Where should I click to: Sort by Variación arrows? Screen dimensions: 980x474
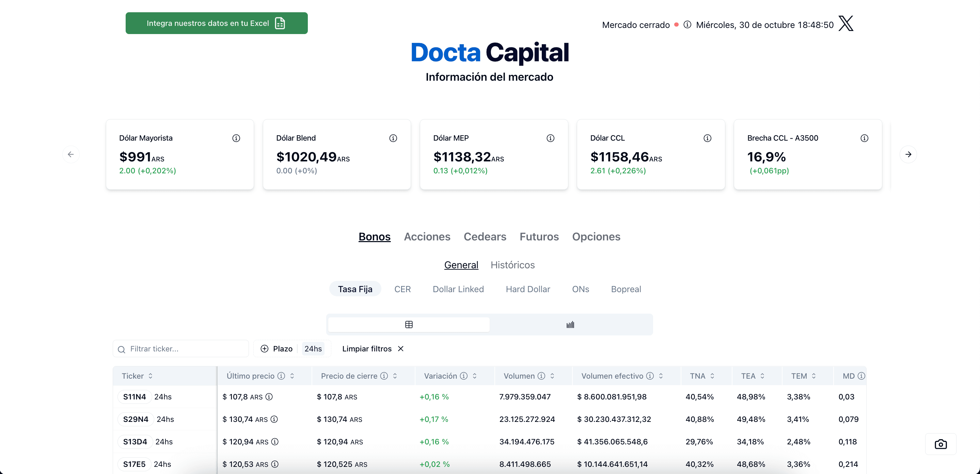point(474,376)
